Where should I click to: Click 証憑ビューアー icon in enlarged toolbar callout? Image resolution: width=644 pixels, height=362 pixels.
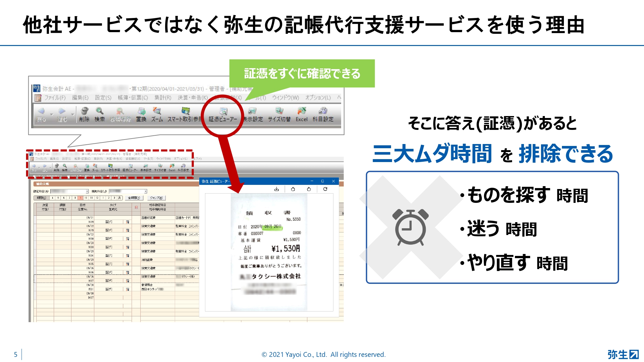tap(223, 112)
